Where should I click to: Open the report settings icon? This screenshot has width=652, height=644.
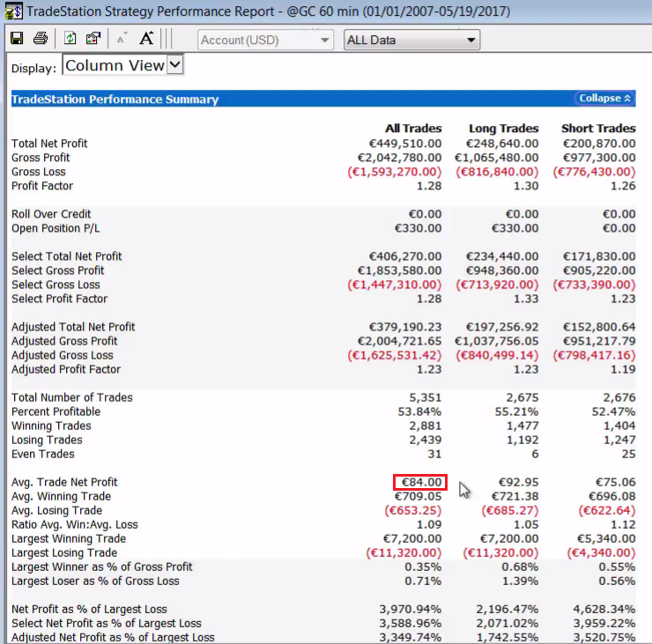93,39
